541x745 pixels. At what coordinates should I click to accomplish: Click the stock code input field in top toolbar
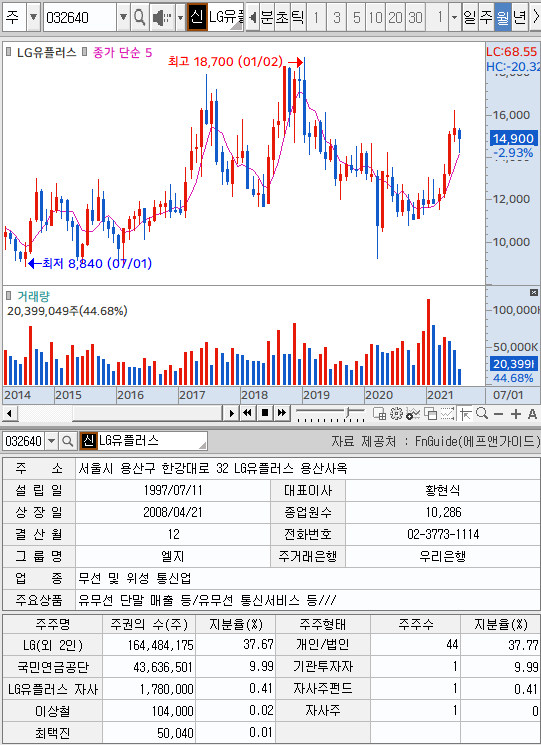pos(80,18)
